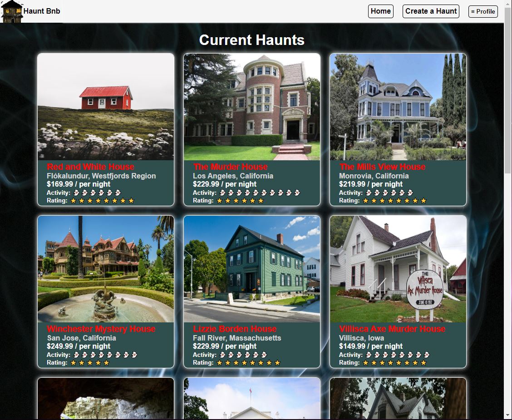Open the white building with flag photo card

[x=252, y=399]
